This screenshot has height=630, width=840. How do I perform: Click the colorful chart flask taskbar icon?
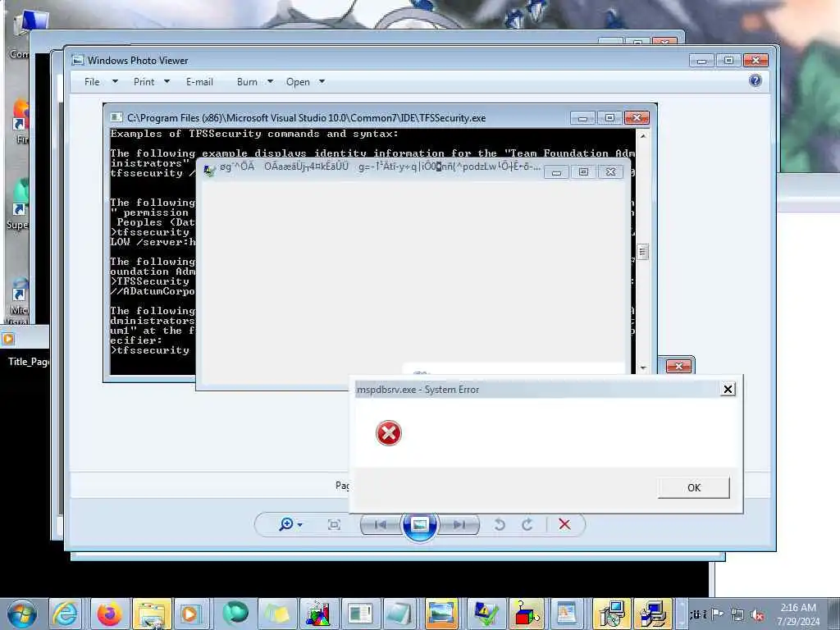[318, 614]
